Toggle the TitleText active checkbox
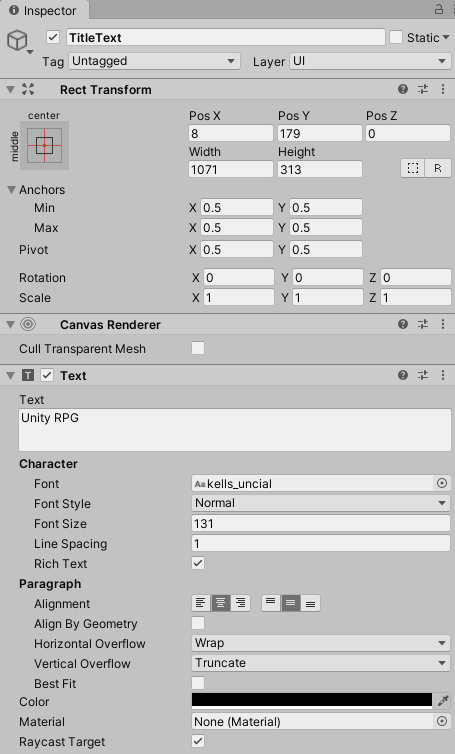 tap(53, 37)
